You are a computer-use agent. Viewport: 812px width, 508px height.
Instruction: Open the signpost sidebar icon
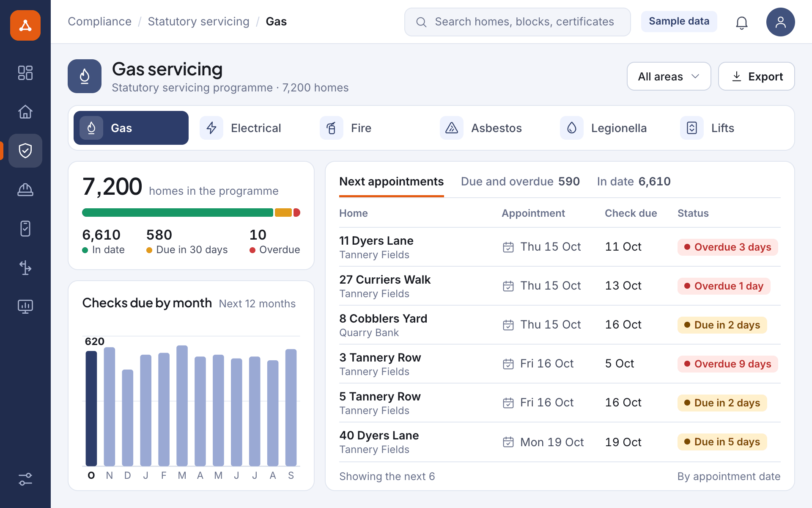[x=25, y=268]
